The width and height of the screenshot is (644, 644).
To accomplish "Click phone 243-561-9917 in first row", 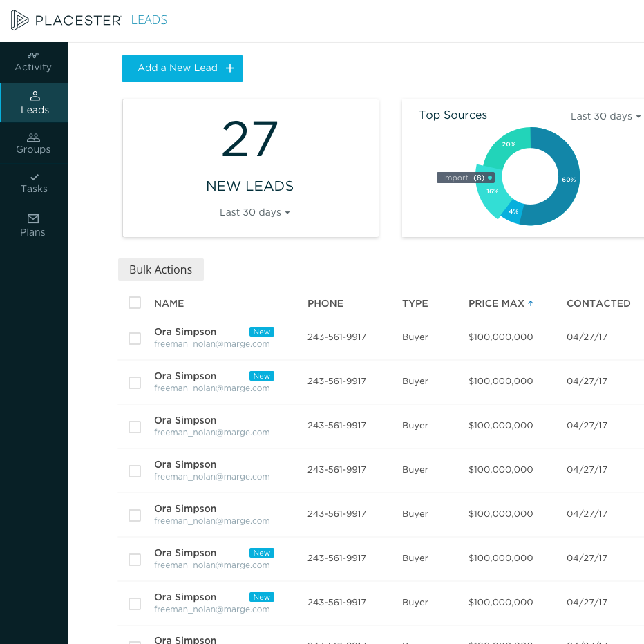I will click(x=337, y=337).
